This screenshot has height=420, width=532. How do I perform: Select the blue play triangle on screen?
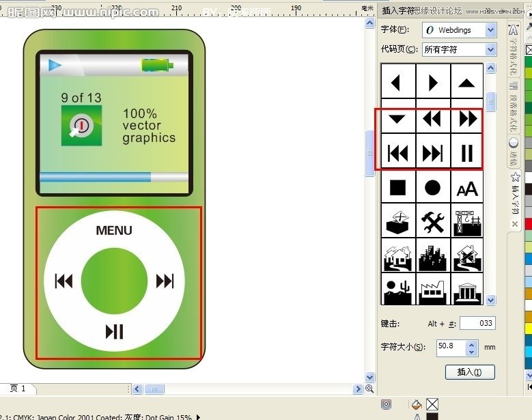[x=55, y=65]
